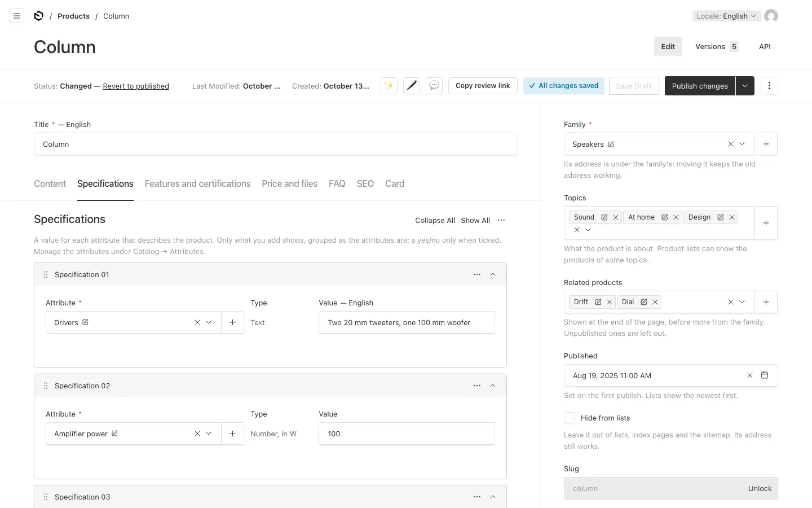Open the Features and certifications tab
This screenshot has width=812, height=508.
click(197, 184)
